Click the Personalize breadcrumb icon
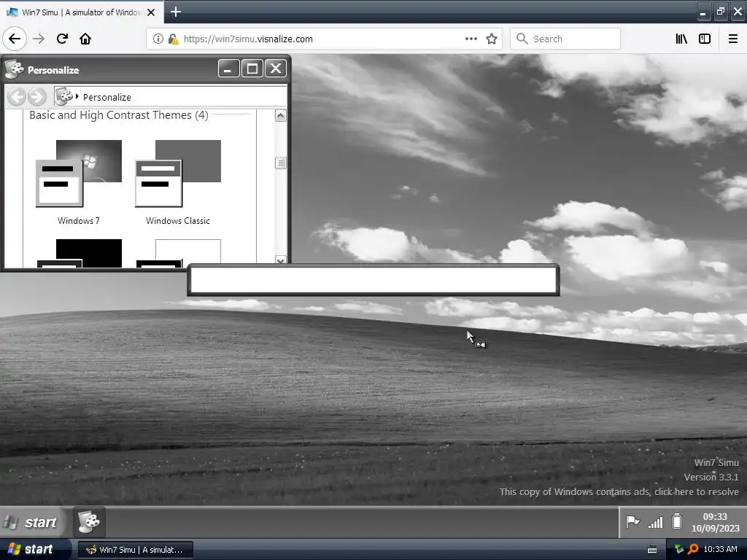 pyautogui.click(x=63, y=96)
